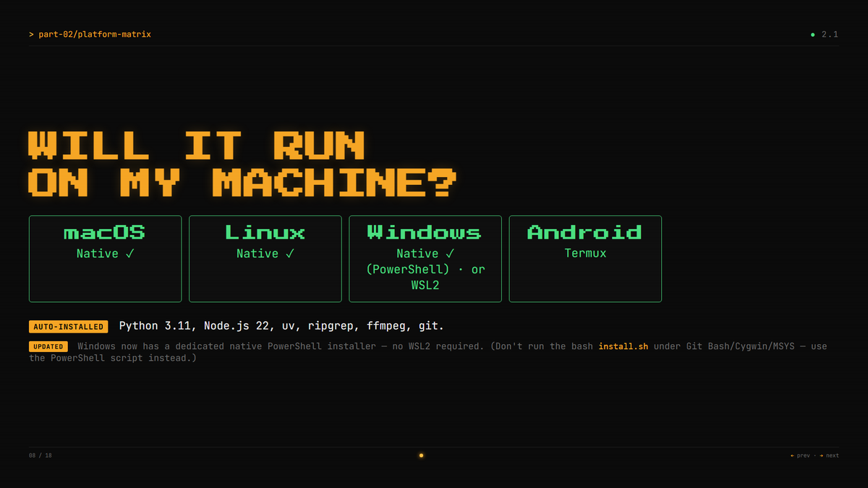Click the part-02/platform-matrix breadcrumb
The height and width of the screenshot is (488, 868).
coord(90,35)
